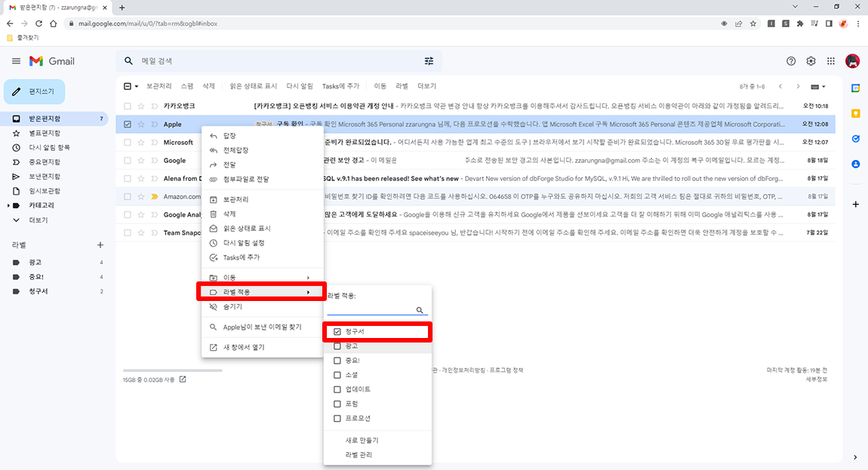
Task: Open search options filter icon in search bar
Action: click(429, 61)
